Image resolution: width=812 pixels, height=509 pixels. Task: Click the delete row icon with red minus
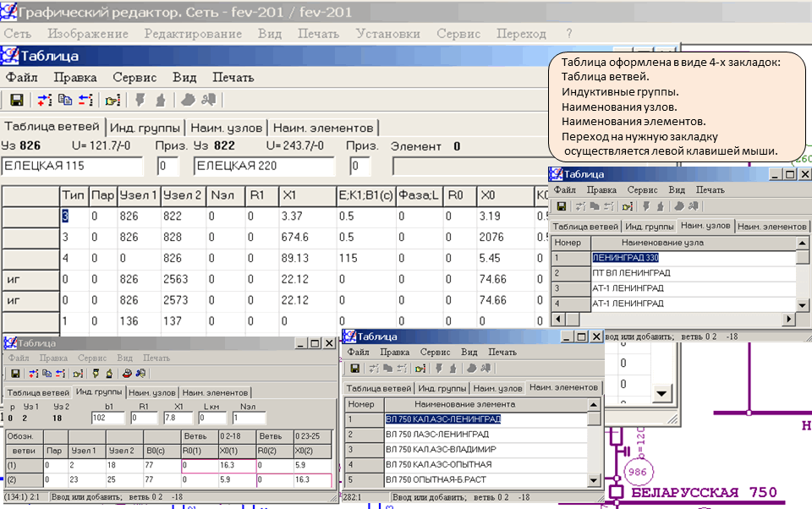click(85, 100)
